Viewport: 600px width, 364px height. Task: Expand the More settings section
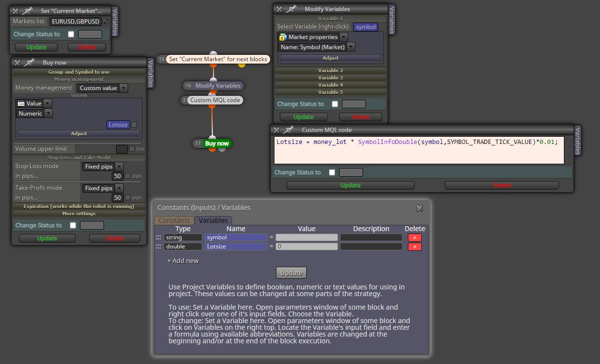(x=79, y=213)
